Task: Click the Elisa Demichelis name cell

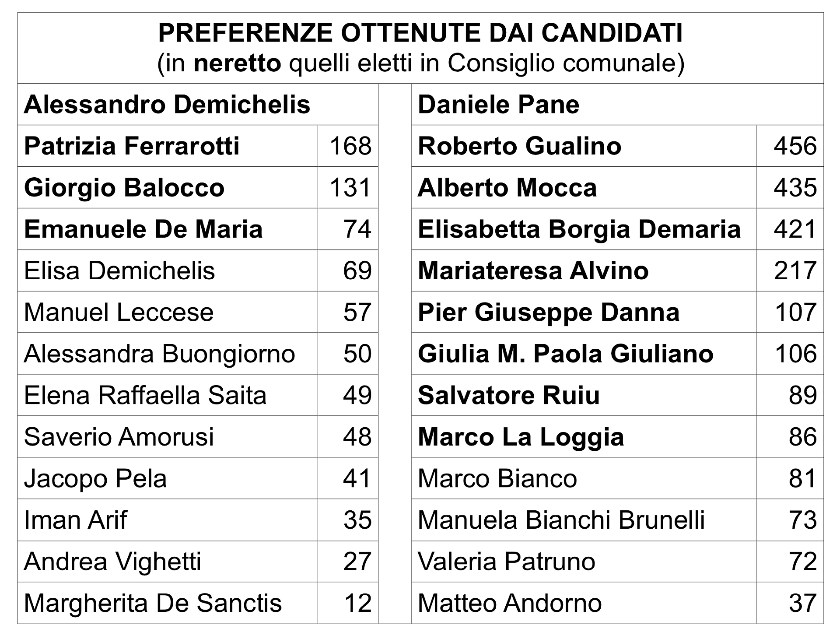Action: [x=168, y=270]
